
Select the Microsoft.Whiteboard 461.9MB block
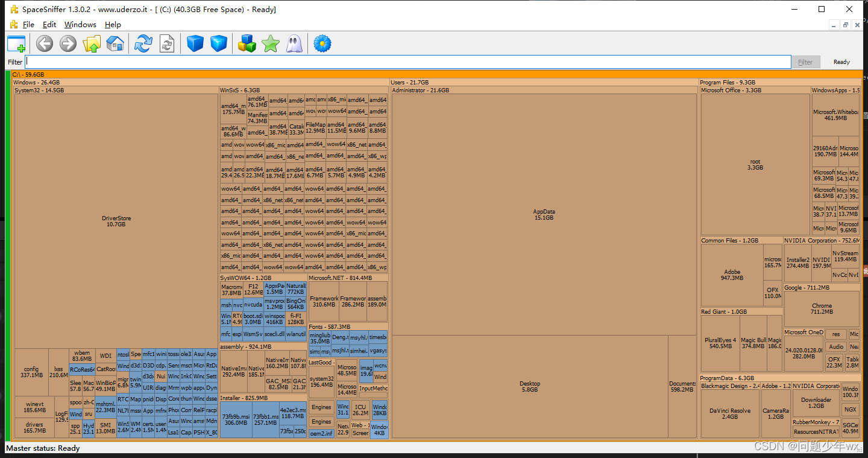835,115
